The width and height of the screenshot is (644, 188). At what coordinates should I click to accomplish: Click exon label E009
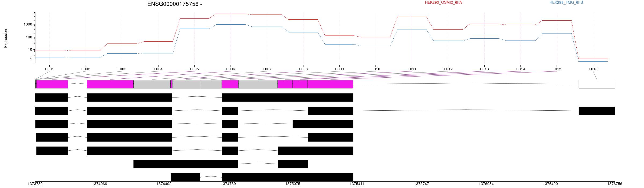[339, 69]
